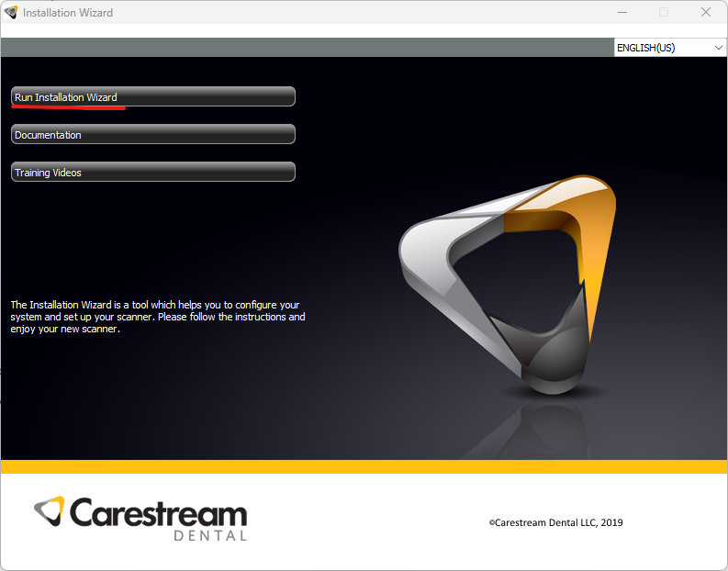Click the small Carestream triangle logo icon
This screenshot has width=728, height=571.
click(50, 511)
